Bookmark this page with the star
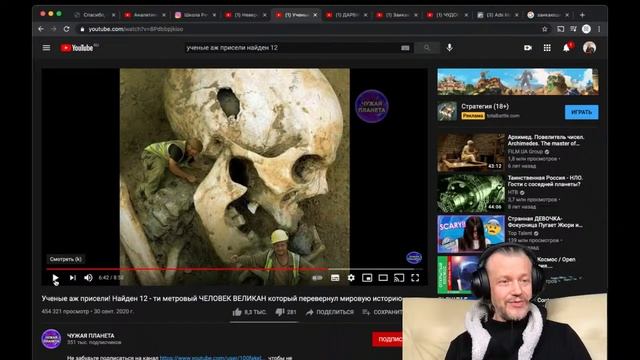640x360 pixels. [x=544, y=29]
